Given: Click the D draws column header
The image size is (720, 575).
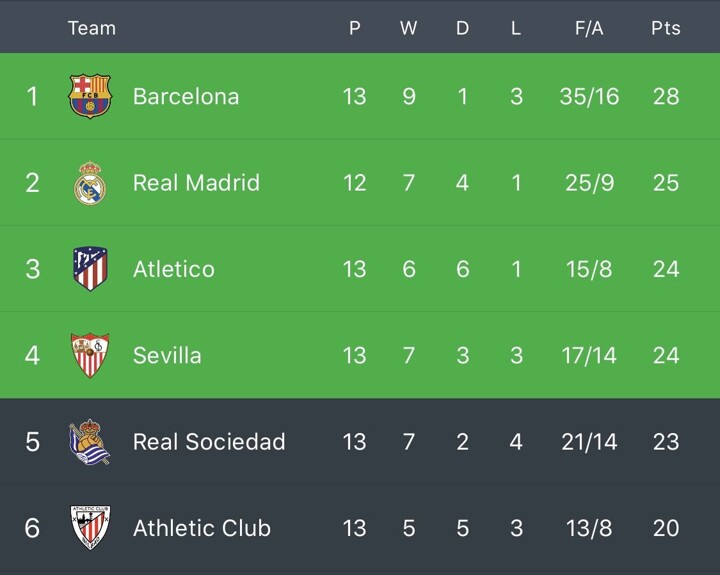Looking at the screenshot, I should (x=462, y=28).
